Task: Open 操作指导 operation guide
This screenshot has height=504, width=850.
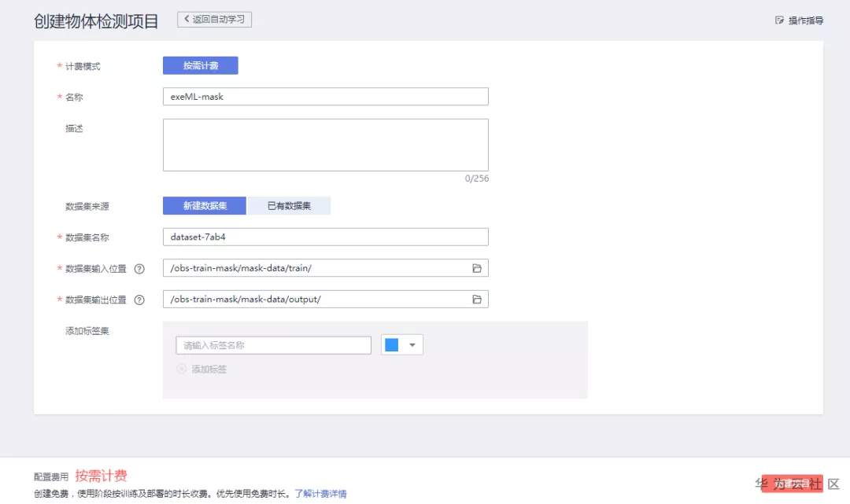Action: coord(799,20)
